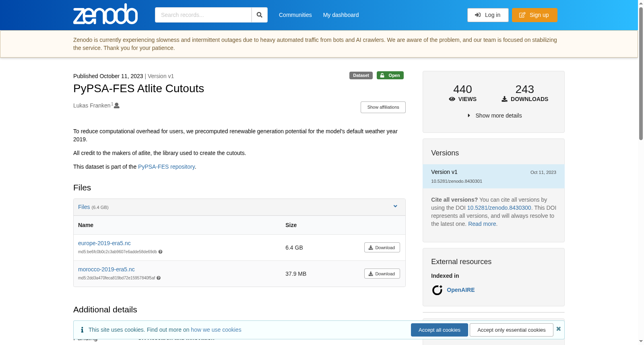Click the Name column header
This screenshot has height=345, width=644.
[86, 225]
